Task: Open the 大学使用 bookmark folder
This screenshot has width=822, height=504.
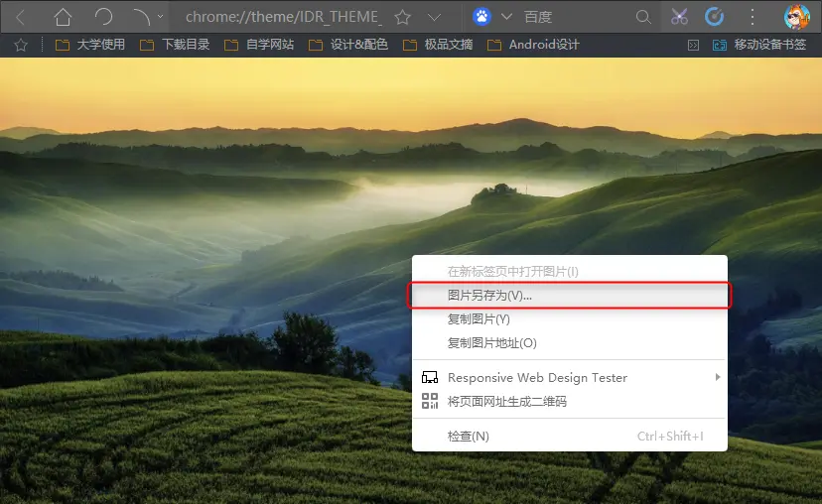Action: click(90, 45)
